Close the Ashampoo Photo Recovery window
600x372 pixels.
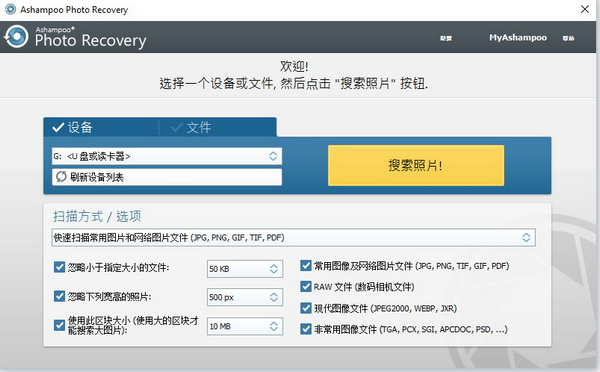(585, 9)
